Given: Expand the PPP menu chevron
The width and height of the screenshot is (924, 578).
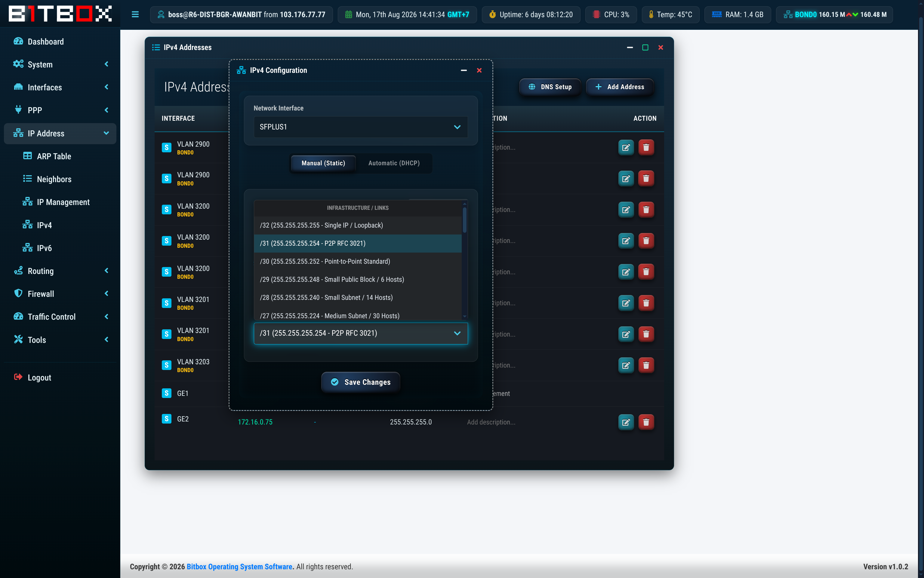Looking at the screenshot, I should pos(106,110).
